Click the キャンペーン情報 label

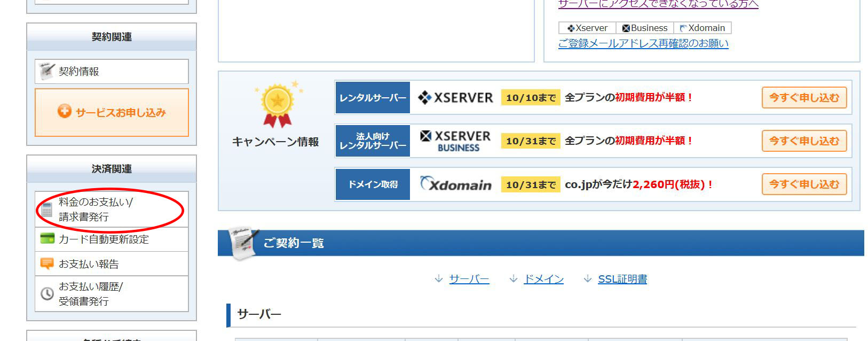pyautogui.click(x=275, y=142)
